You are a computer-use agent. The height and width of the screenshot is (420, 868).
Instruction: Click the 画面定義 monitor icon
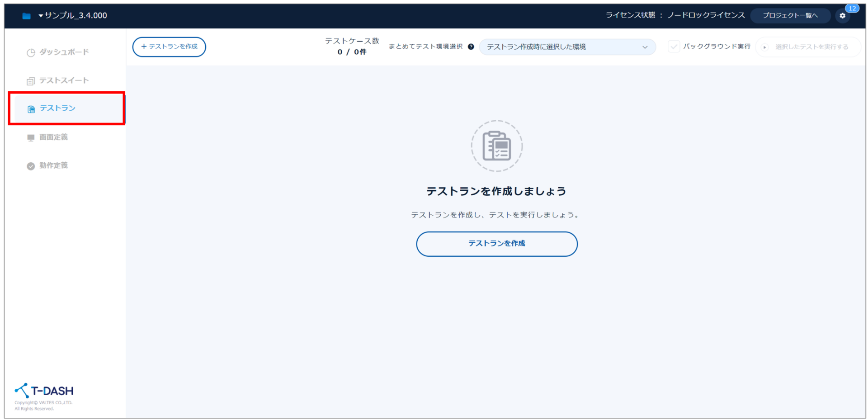[31, 137]
